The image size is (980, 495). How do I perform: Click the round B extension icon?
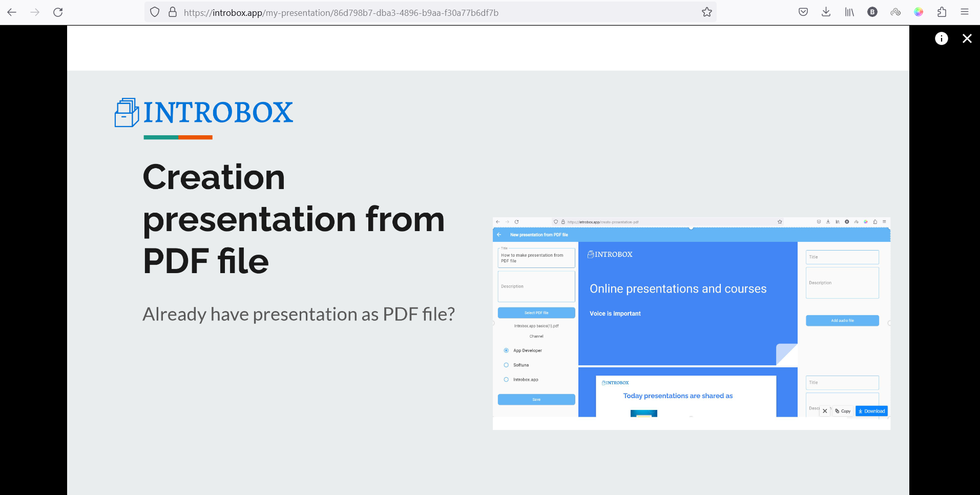[x=872, y=12]
